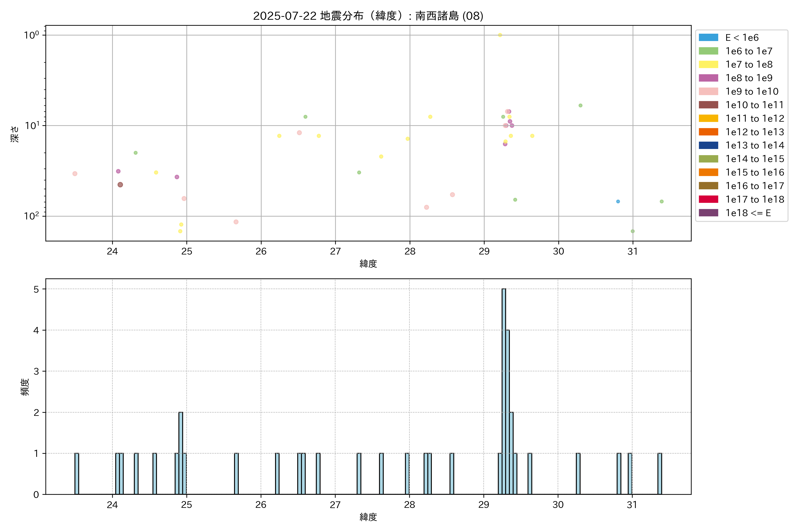Click the blue 'E < 1e6' legend swatch
Screen dimensions: 798x532
click(x=708, y=38)
